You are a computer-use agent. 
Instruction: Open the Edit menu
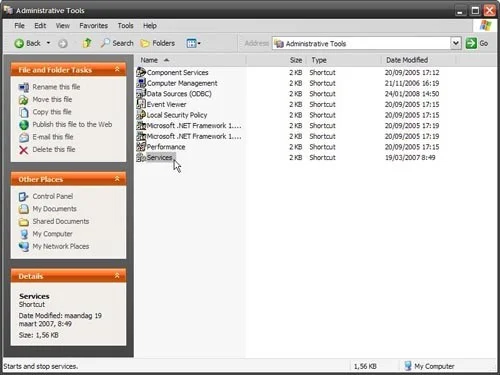(x=40, y=26)
